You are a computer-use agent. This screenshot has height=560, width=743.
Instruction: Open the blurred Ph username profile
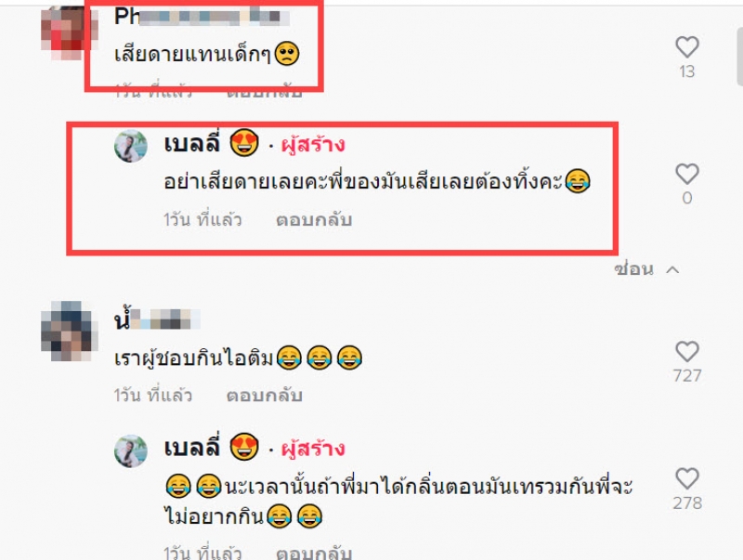202,17
